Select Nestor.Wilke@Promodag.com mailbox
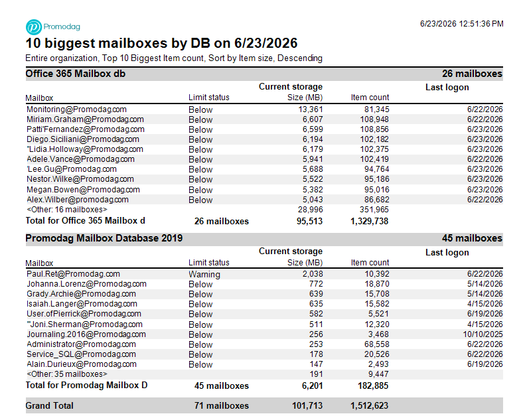 (x=80, y=179)
